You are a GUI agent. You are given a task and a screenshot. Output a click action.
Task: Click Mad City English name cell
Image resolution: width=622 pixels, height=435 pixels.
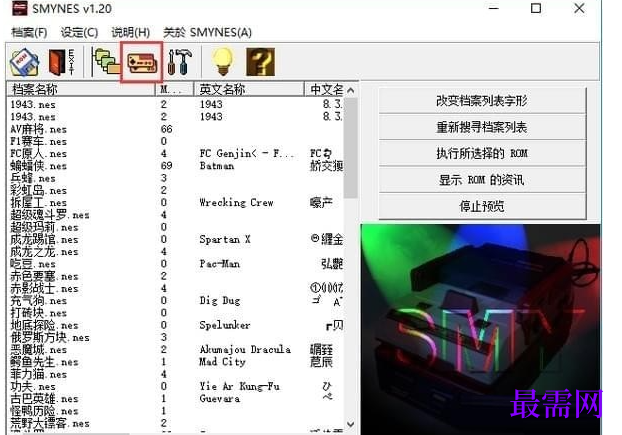(x=223, y=362)
